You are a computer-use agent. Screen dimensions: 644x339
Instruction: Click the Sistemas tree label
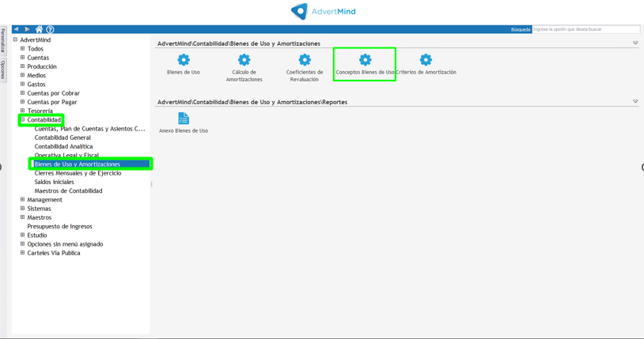(39, 209)
